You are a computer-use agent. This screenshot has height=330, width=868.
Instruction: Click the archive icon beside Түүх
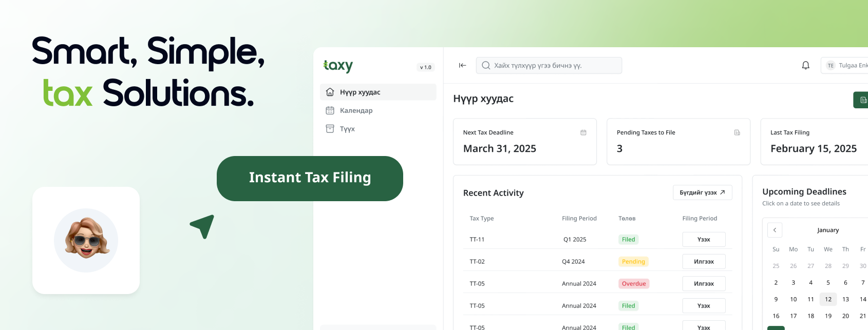pyautogui.click(x=330, y=129)
